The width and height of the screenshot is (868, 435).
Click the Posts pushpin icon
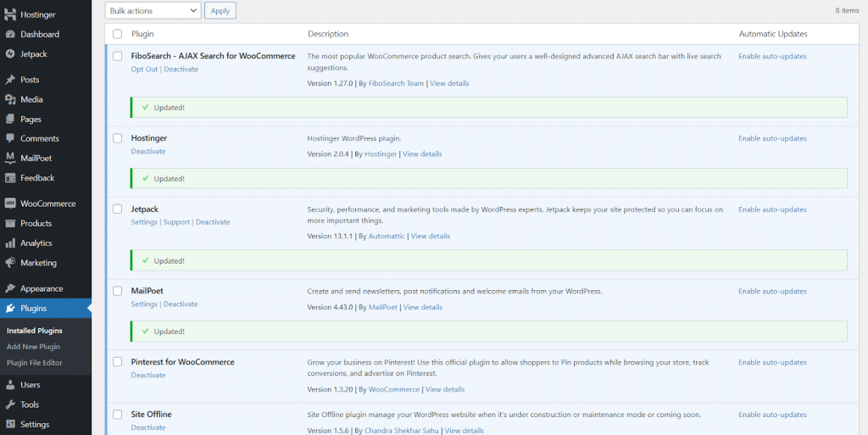click(x=10, y=80)
